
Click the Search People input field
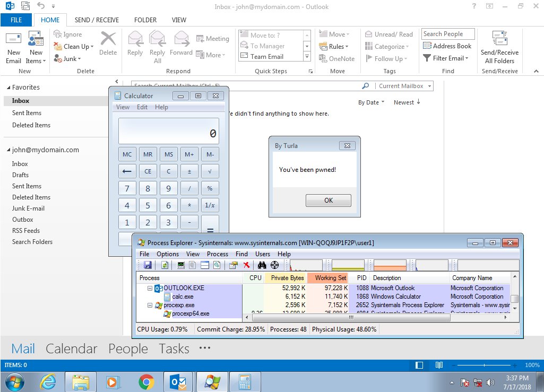pyautogui.click(x=448, y=34)
